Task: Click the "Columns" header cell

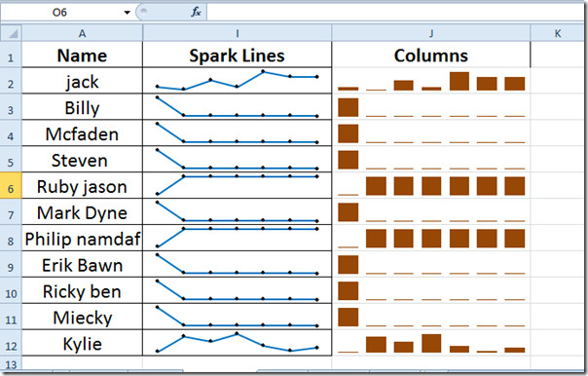Action: coord(431,55)
